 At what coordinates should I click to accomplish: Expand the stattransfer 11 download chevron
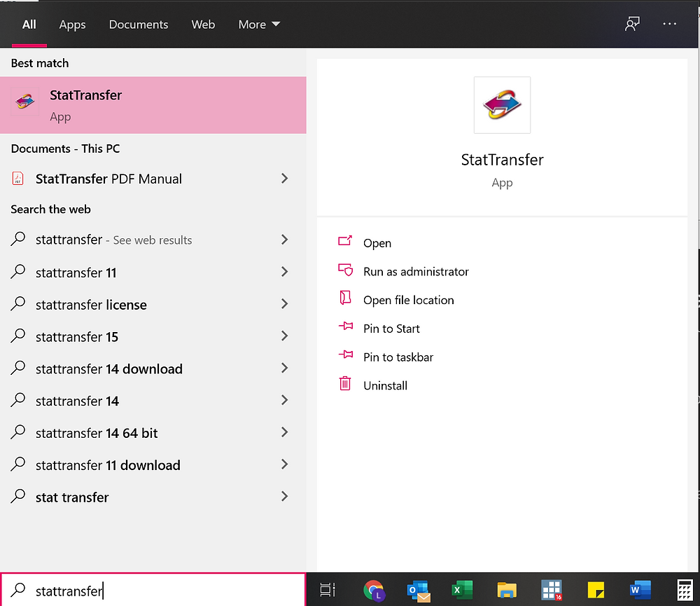point(284,464)
